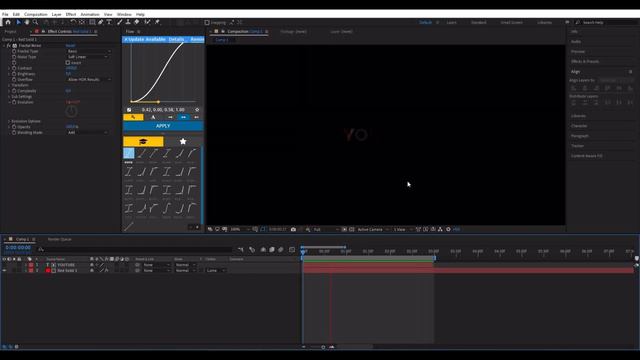Open the File menu

[5, 14]
